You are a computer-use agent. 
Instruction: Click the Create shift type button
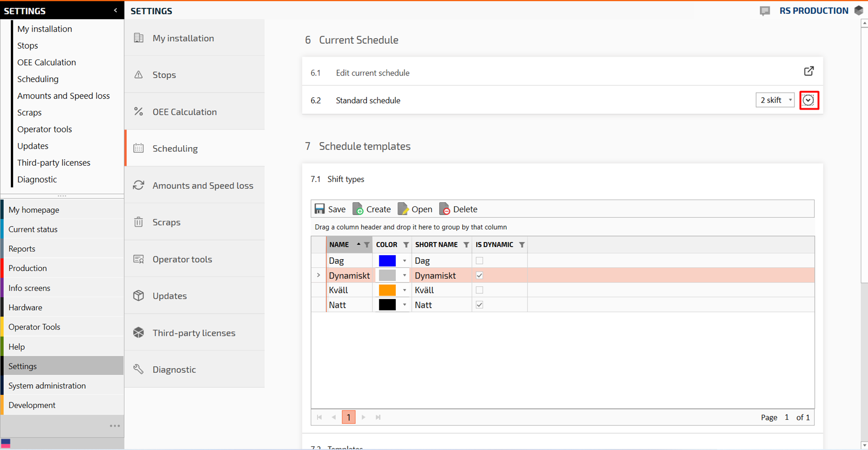point(372,209)
